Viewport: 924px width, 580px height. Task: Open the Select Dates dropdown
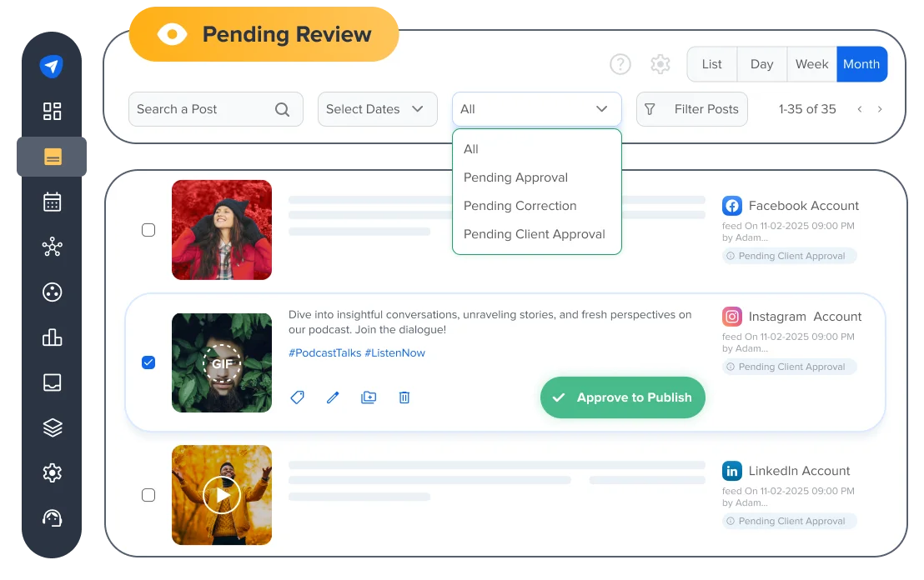coord(377,109)
